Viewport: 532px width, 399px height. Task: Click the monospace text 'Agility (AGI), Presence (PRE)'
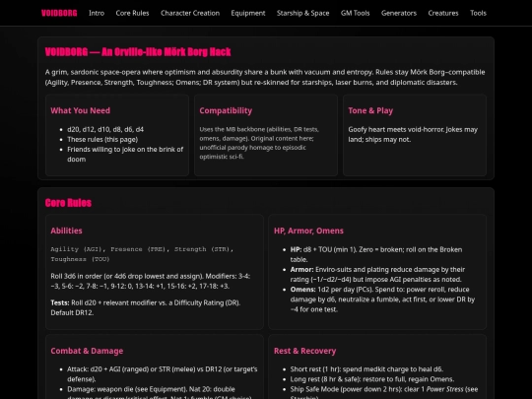[x=108, y=249]
